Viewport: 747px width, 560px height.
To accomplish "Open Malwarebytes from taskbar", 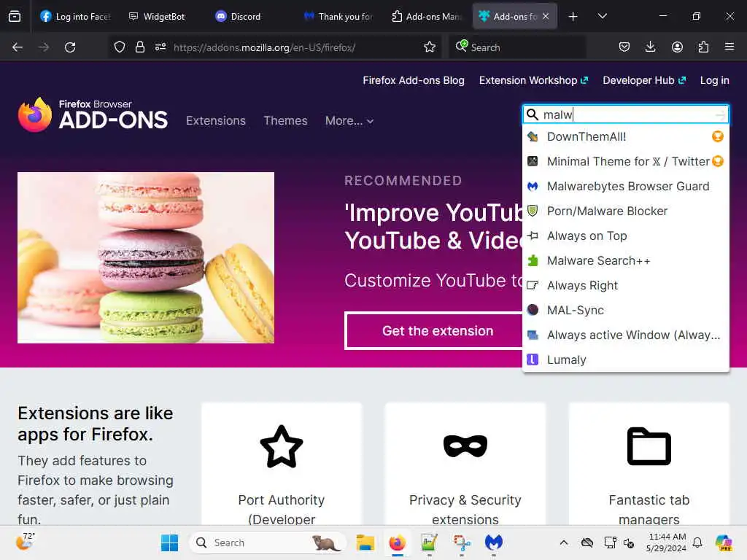I will 494,542.
